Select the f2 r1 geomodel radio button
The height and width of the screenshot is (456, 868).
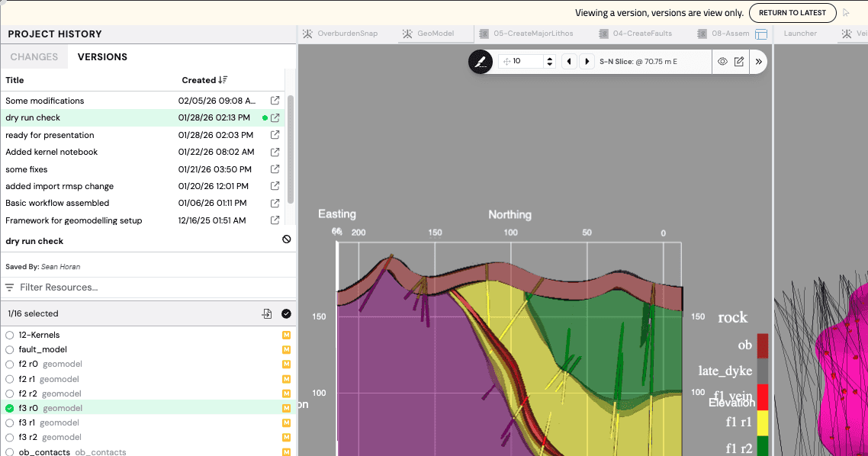(x=9, y=379)
